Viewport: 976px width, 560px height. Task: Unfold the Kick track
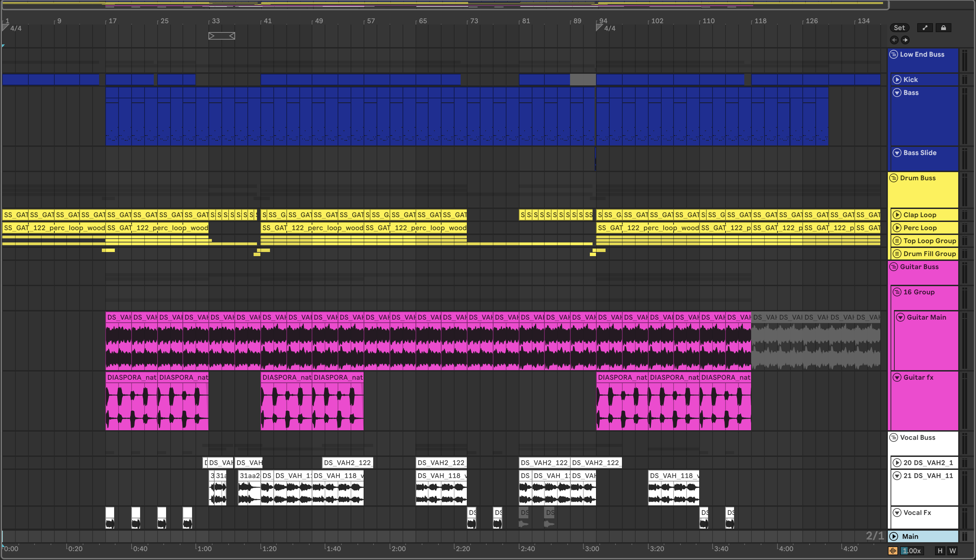point(897,80)
